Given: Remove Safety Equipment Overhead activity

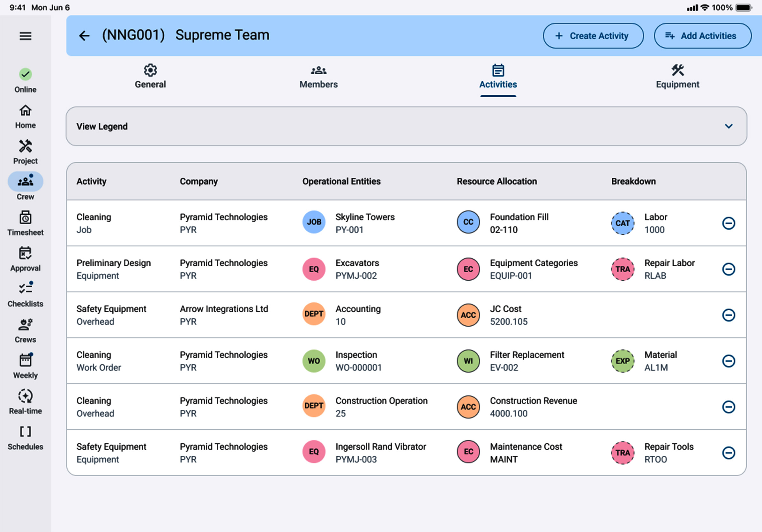Looking at the screenshot, I should pos(728,315).
